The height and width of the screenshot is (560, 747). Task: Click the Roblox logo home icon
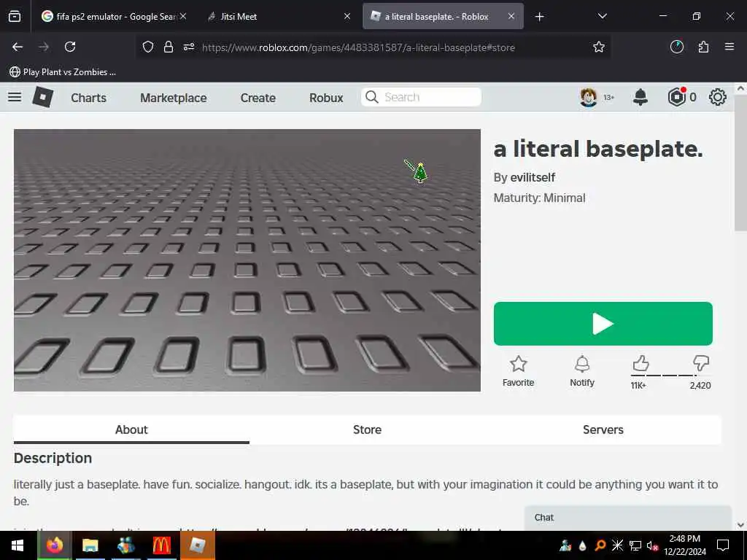(x=43, y=97)
